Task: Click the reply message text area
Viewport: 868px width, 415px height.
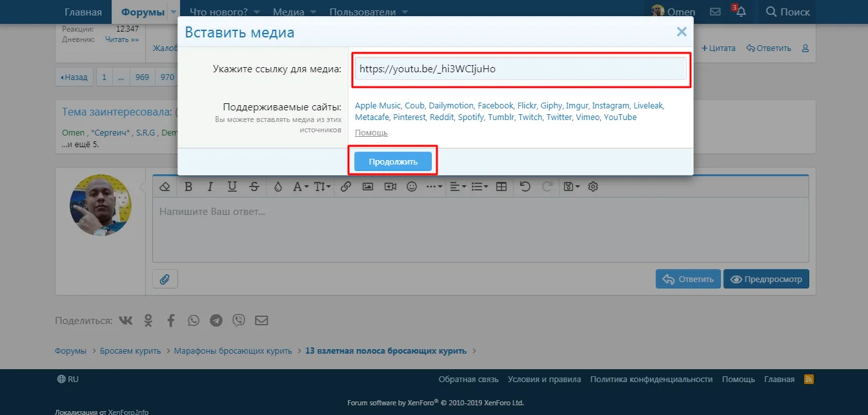Action: pyautogui.click(x=480, y=230)
